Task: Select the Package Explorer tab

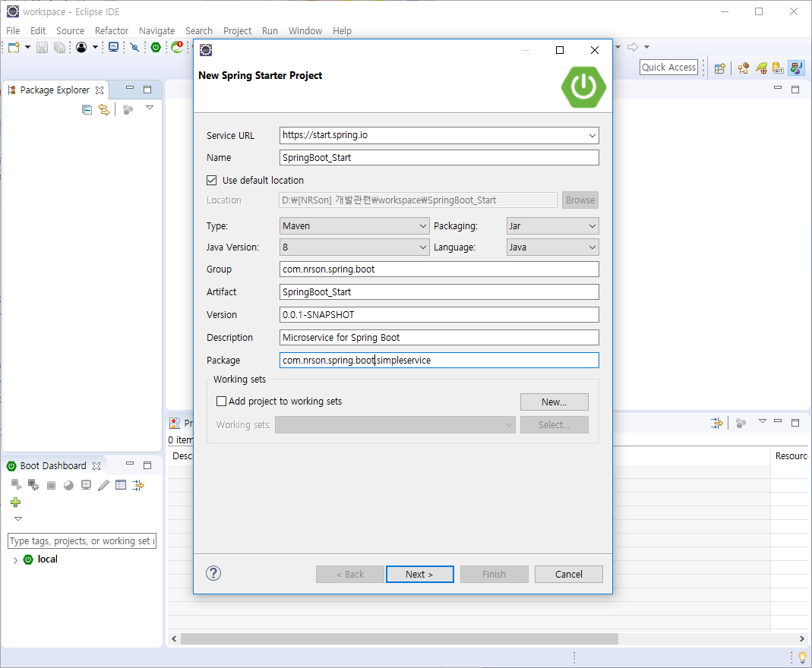Action: 55,90
